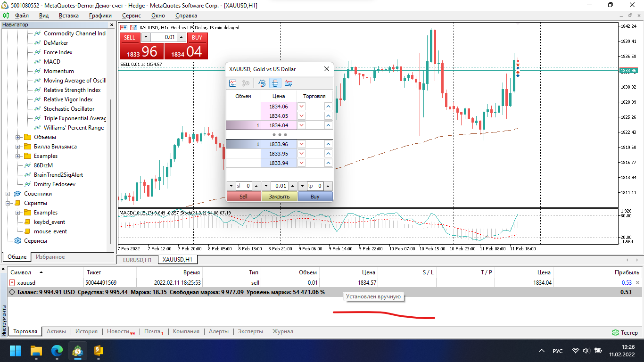Screen dimensions: 644x362
Task: Switch to the EURUSD,H1 chart tab
Action: pyautogui.click(x=137, y=260)
